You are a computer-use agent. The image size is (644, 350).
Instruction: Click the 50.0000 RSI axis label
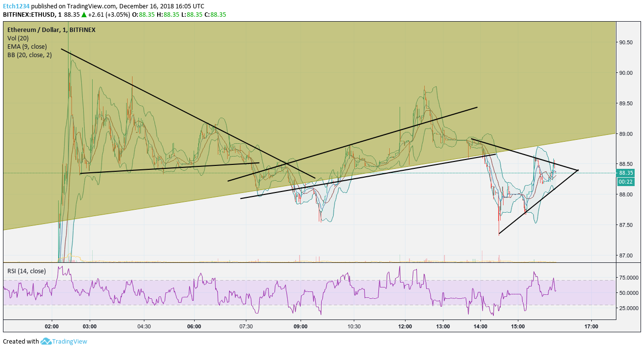629,293
